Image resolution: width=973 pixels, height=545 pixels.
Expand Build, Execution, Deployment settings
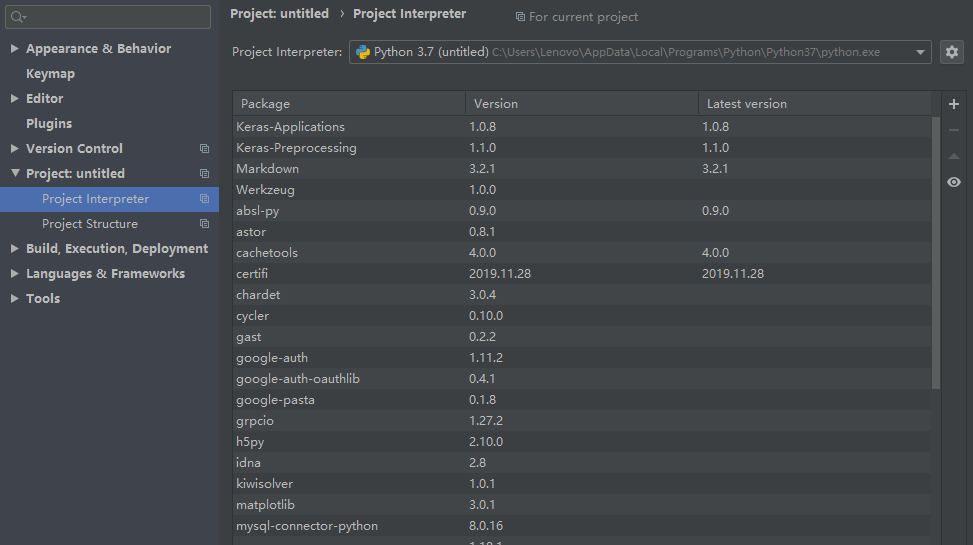point(14,249)
